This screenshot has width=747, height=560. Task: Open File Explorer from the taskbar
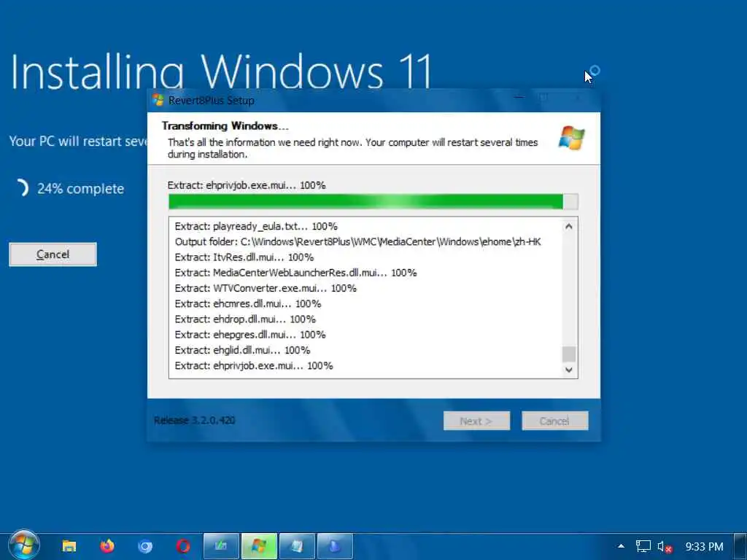[69, 546]
